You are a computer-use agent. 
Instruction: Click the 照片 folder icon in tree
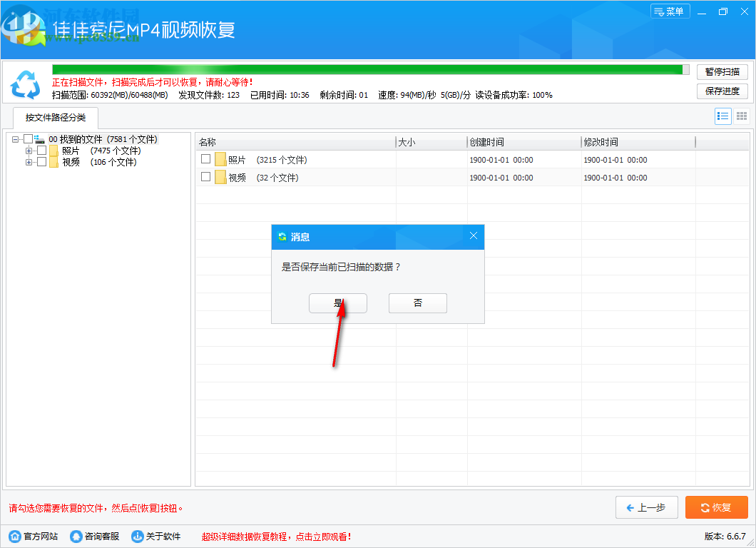pos(53,151)
